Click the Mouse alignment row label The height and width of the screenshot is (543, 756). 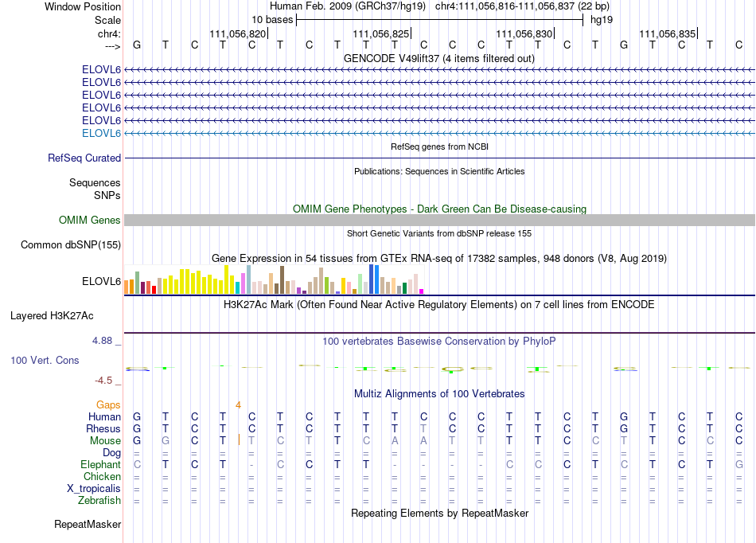pyautogui.click(x=105, y=441)
